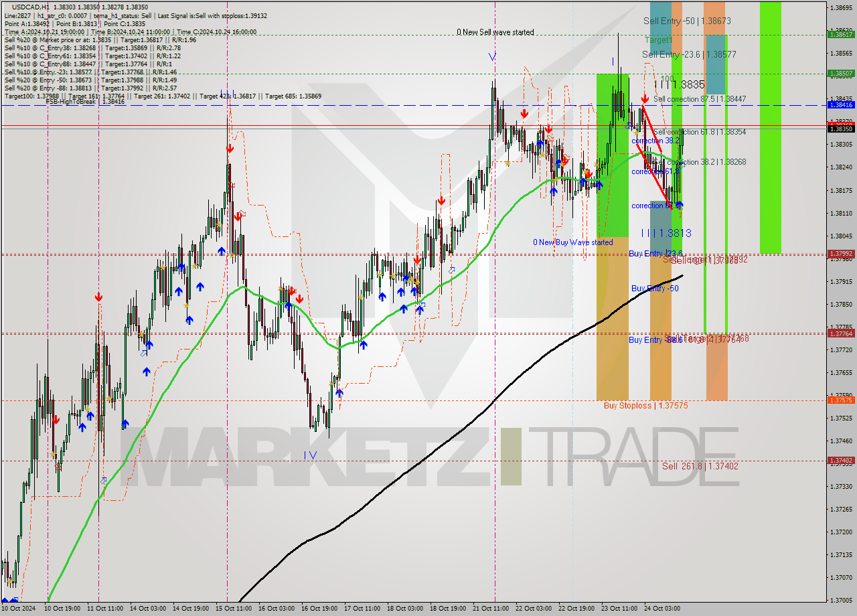Click the '| | | 1.3835' level label
This screenshot has width=857, height=616.
[x=680, y=84]
